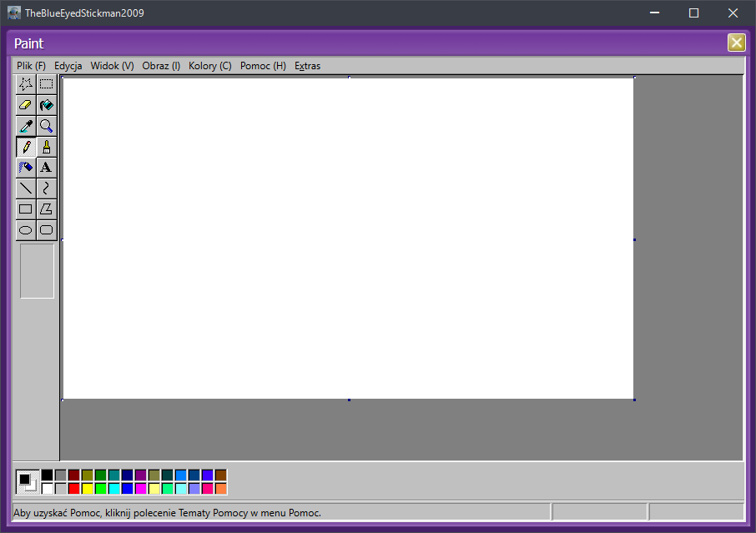The height and width of the screenshot is (533, 756).
Task: Select the Free-Form Select star tool
Action: [x=26, y=83]
